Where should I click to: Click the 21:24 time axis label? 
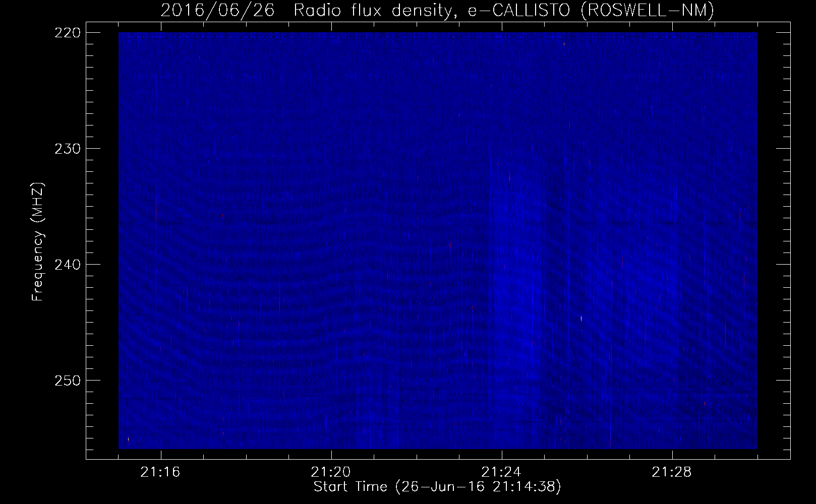click(x=501, y=472)
